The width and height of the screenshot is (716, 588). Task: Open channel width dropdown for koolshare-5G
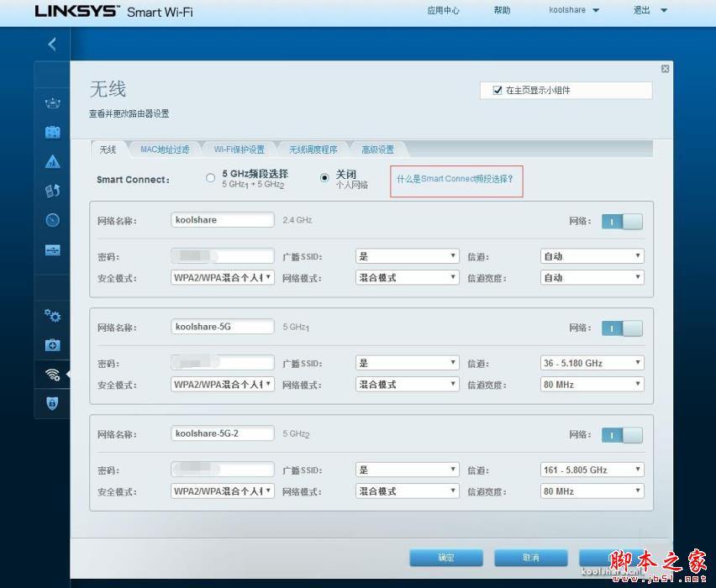pos(592,385)
